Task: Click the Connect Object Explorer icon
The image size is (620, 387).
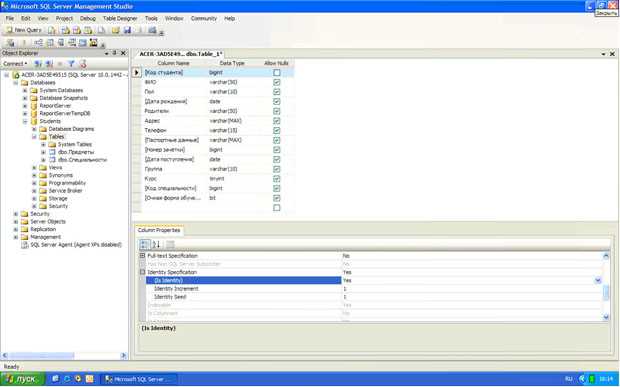Action: [38, 63]
